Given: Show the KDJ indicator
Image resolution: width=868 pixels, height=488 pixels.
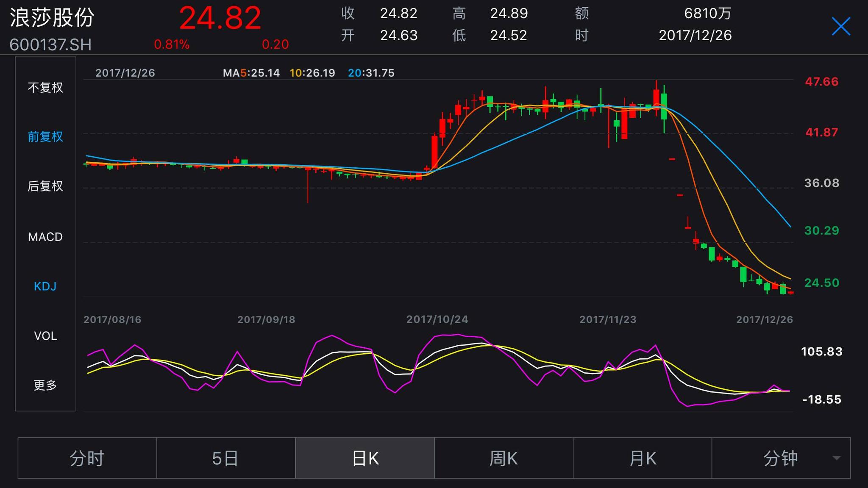Looking at the screenshot, I should (x=45, y=286).
